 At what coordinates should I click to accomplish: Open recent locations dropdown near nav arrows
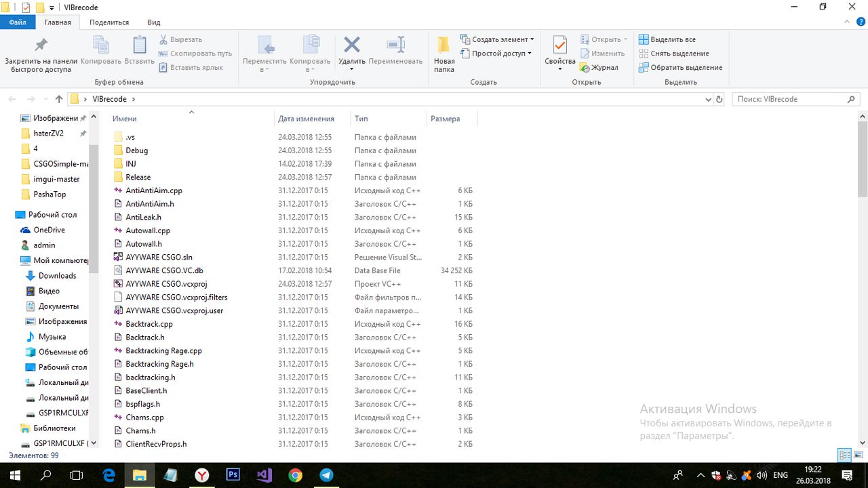click(46, 99)
